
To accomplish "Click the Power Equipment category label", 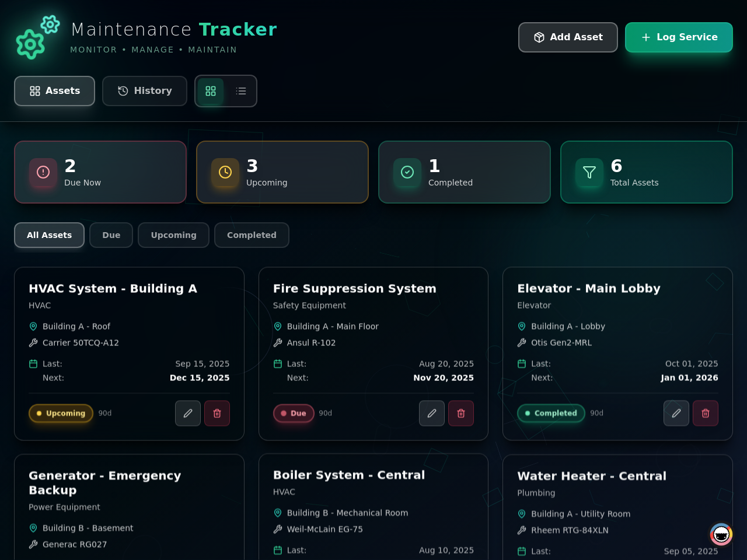I will pos(64,508).
